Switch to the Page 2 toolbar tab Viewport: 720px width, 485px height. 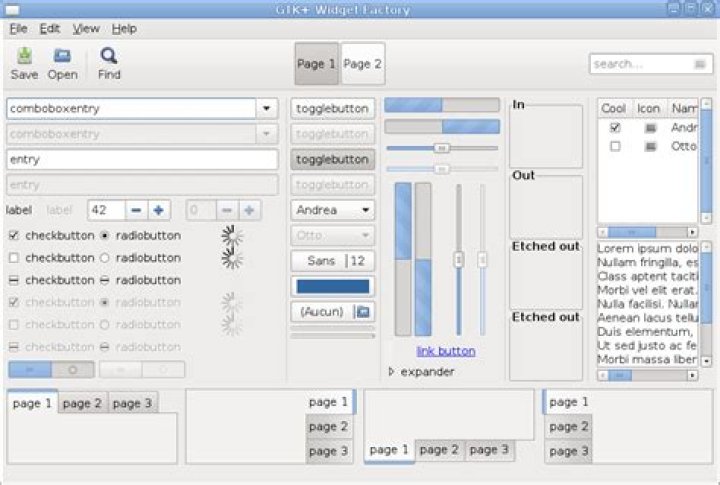pos(363,64)
